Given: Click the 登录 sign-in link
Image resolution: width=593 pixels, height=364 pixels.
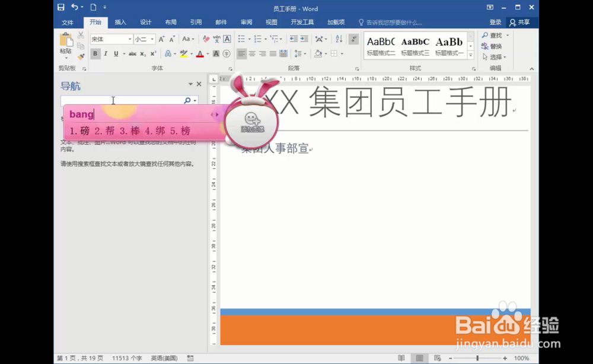Looking at the screenshot, I should click(495, 23).
